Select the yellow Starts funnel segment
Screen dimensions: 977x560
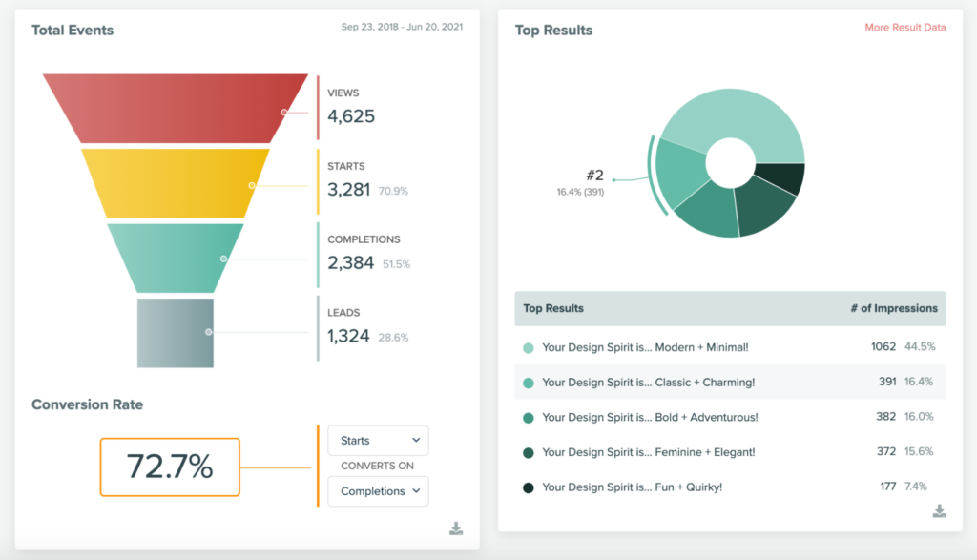176,183
